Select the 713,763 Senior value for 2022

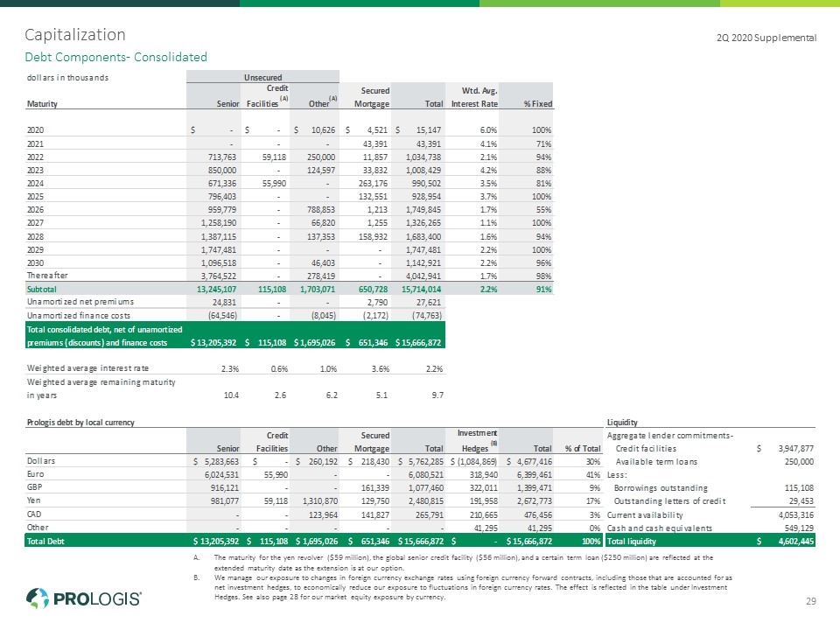click(221, 157)
